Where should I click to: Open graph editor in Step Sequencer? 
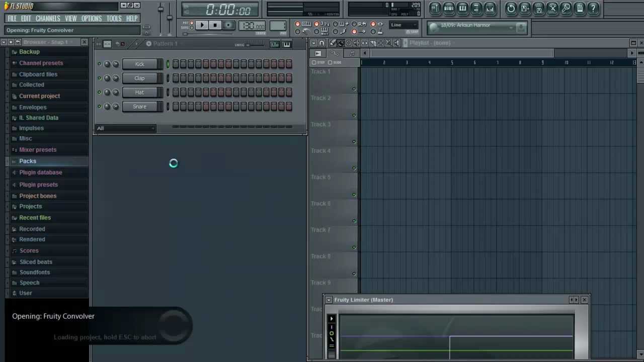point(274,44)
